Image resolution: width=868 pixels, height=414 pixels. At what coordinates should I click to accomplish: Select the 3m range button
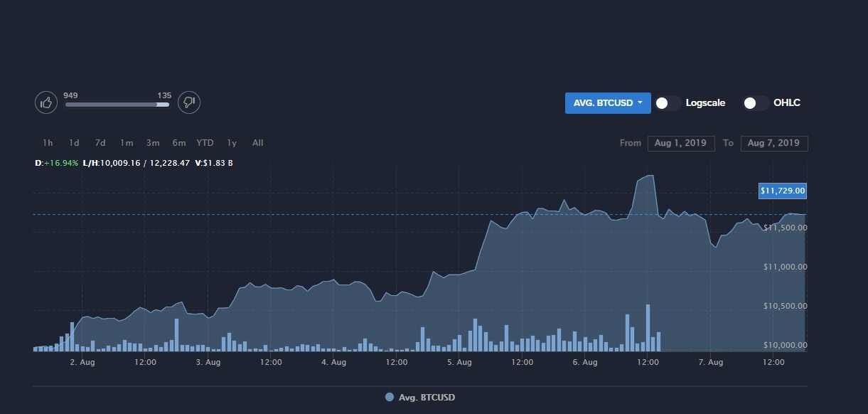click(153, 142)
